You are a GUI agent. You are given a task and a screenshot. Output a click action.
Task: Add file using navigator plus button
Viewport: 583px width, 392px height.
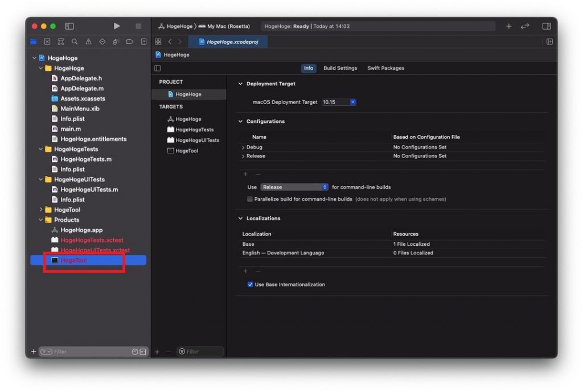34,352
